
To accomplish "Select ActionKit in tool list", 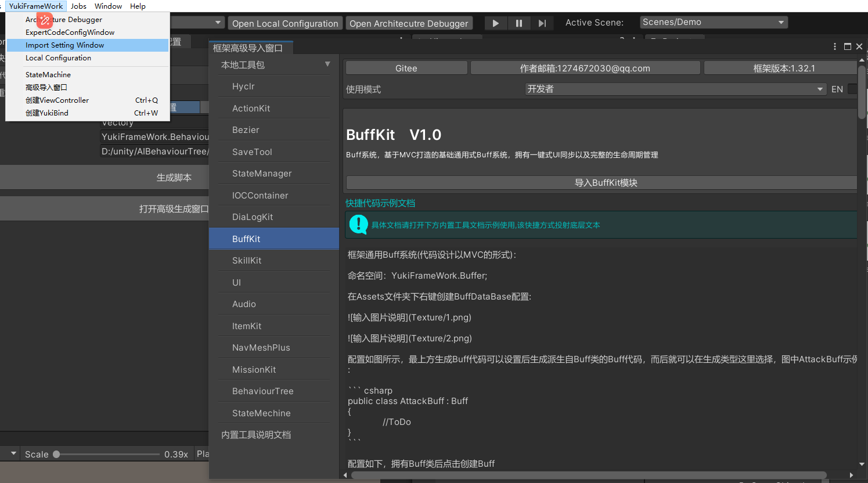I will (x=274, y=108).
